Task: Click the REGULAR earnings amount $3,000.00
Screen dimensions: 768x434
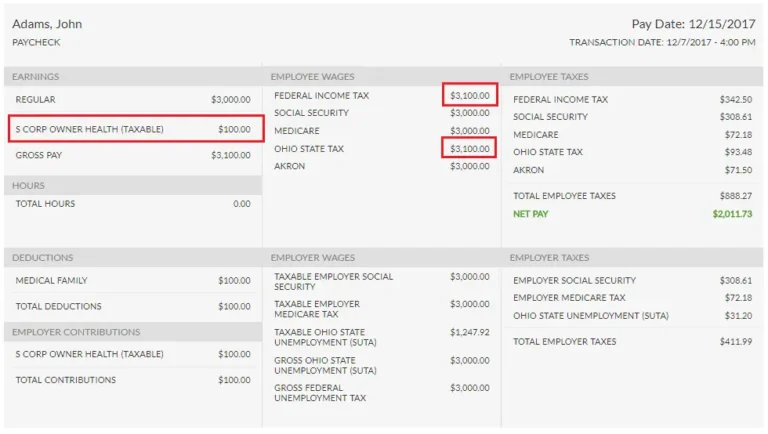Action: click(x=231, y=99)
